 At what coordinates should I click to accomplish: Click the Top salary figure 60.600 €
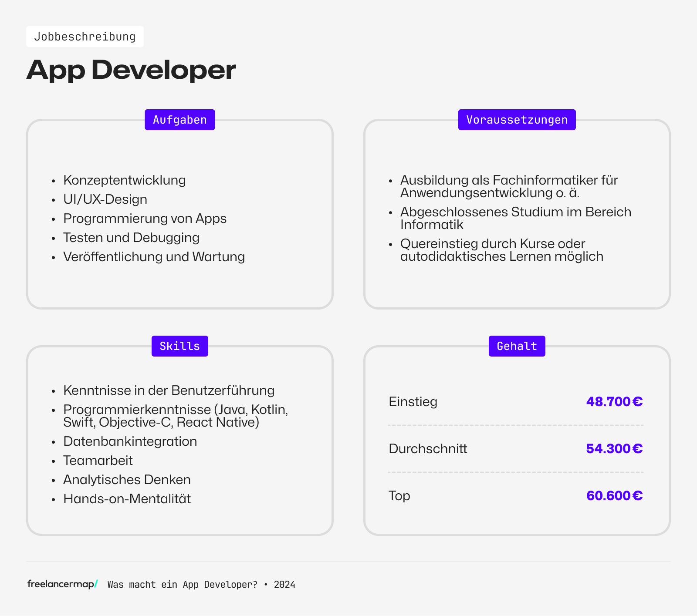[x=614, y=495]
